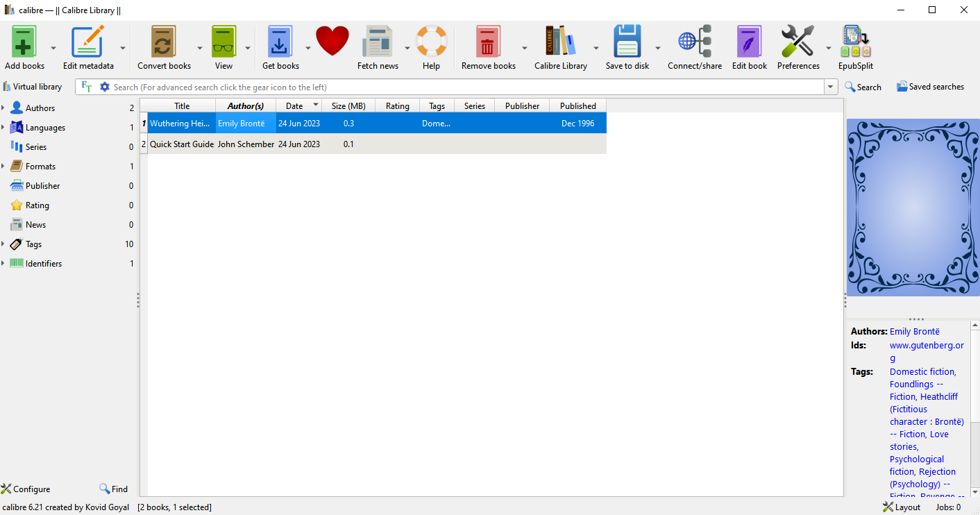The image size is (980, 515).
Task: Sort by the Publisher column header
Action: pos(522,105)
